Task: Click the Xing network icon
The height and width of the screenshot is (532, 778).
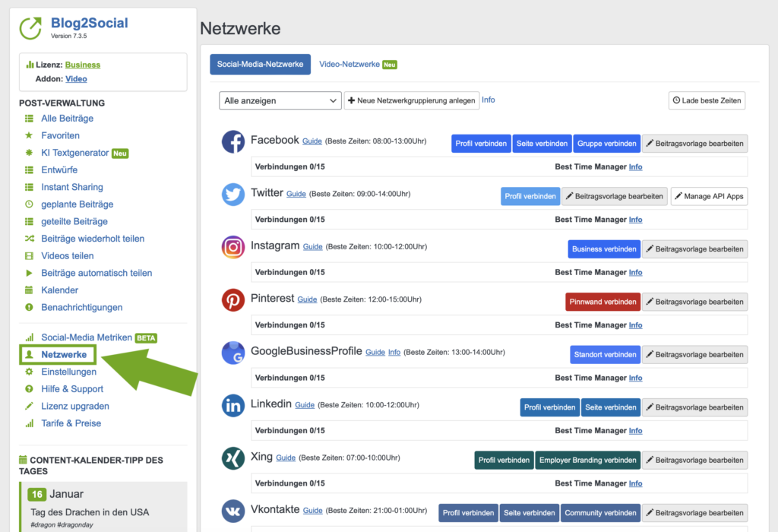Action: tap(233, 458)
